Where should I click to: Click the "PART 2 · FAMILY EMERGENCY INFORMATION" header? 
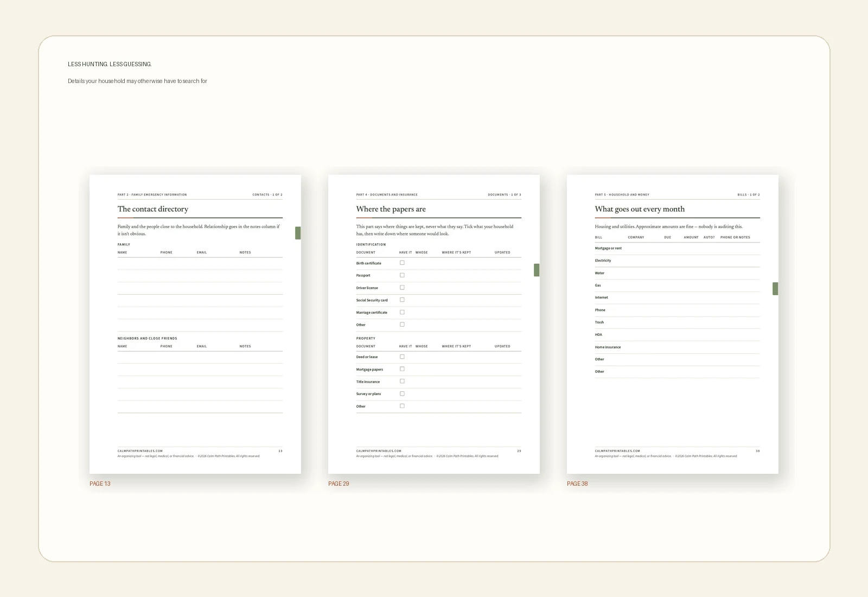[x=152, y=194]
